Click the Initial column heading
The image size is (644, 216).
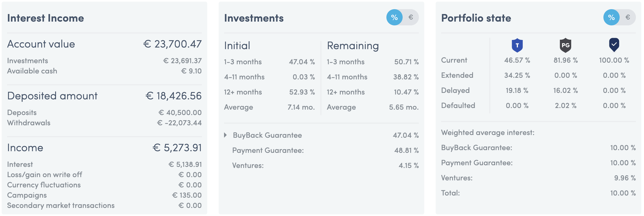pos(237,46)
